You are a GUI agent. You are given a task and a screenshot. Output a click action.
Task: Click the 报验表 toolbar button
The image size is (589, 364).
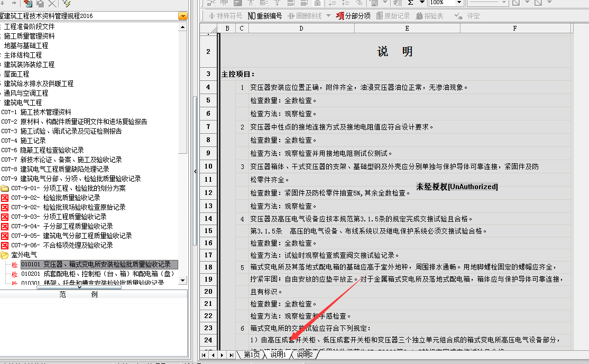tap(430, 16)
